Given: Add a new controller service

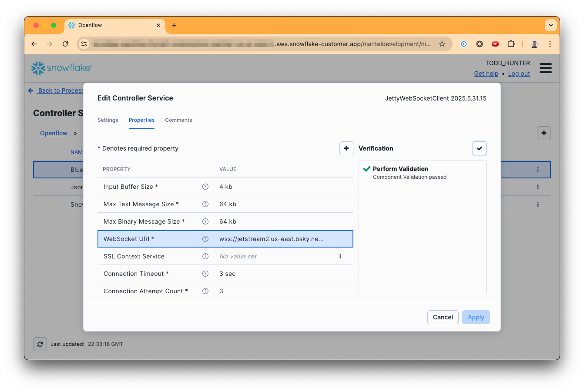Looking at the screenshot, I should tap(544, 133).
